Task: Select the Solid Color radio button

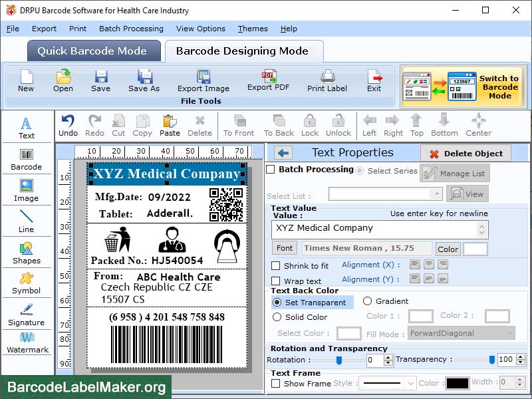Action: 277,317
